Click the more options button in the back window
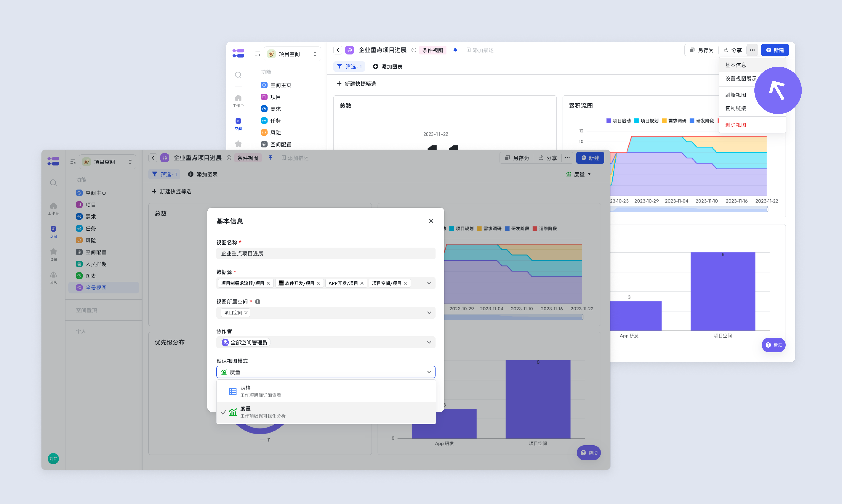The width and height of the screenshot is (842, 504). (752, 50)
